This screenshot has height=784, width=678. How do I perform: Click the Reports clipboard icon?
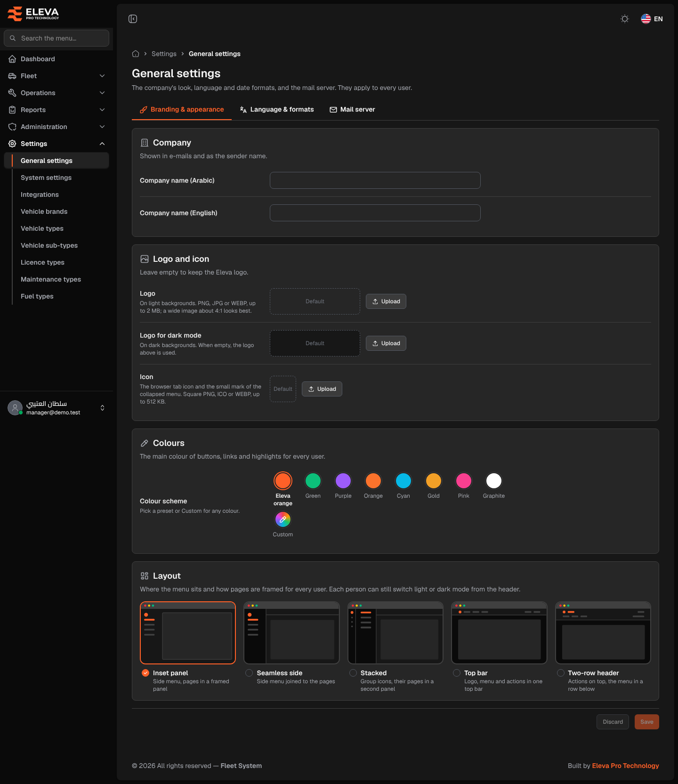click(x=12, y=110)
